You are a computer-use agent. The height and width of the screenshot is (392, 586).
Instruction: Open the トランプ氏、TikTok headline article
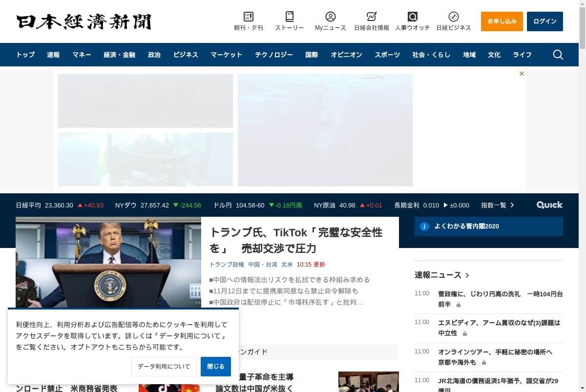[296, 240]
